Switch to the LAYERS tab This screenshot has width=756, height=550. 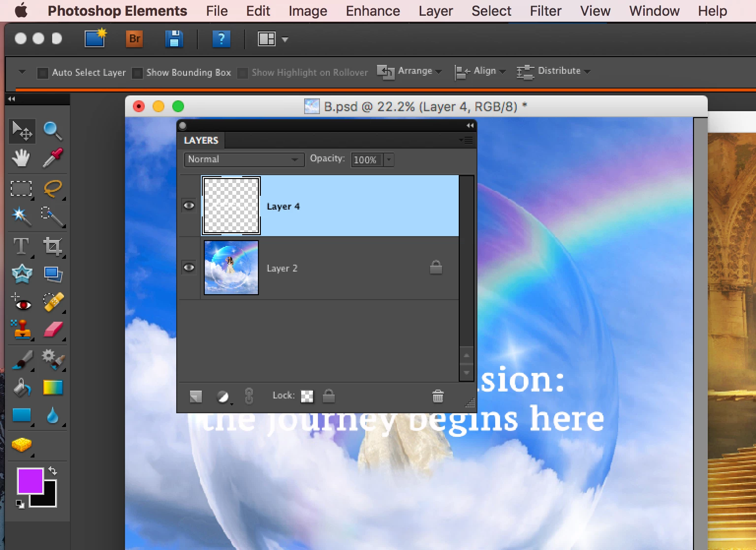(x=201, y=140)
